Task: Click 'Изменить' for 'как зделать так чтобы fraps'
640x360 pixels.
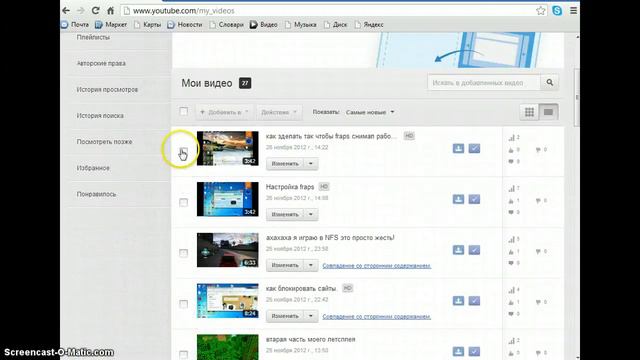Action: [285, 164]
